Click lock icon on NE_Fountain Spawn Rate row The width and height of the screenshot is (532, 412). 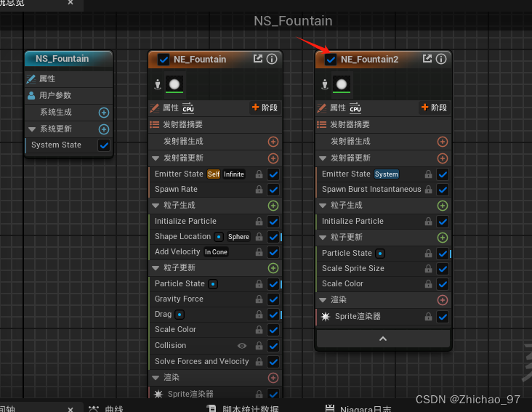(259, 189)
